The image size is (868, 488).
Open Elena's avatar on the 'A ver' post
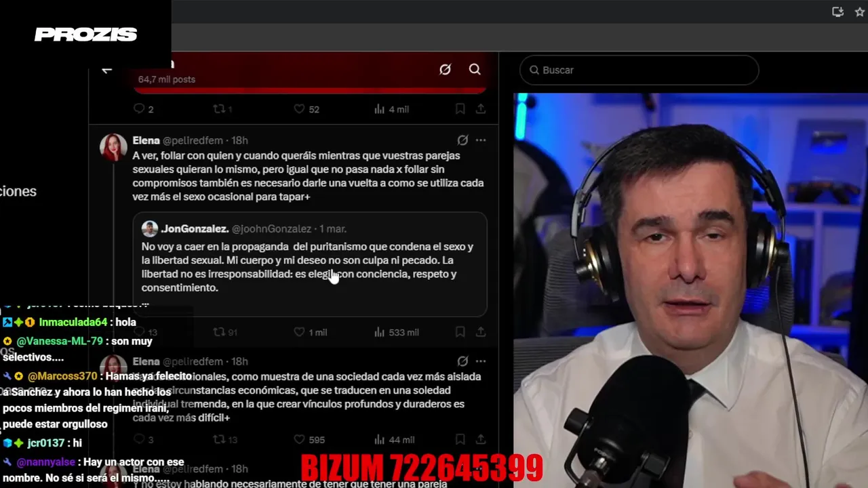point(113,147)
